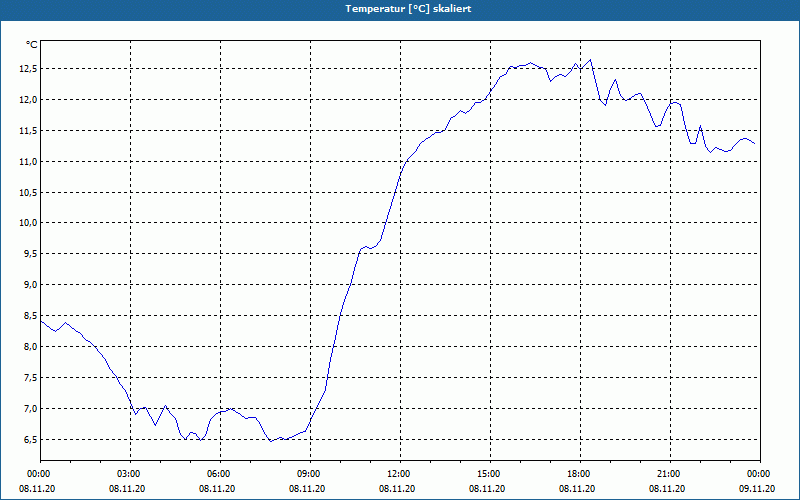Click the 08.11.20 date under 03:00
The image size is (800, 500).
coord(127,489)
